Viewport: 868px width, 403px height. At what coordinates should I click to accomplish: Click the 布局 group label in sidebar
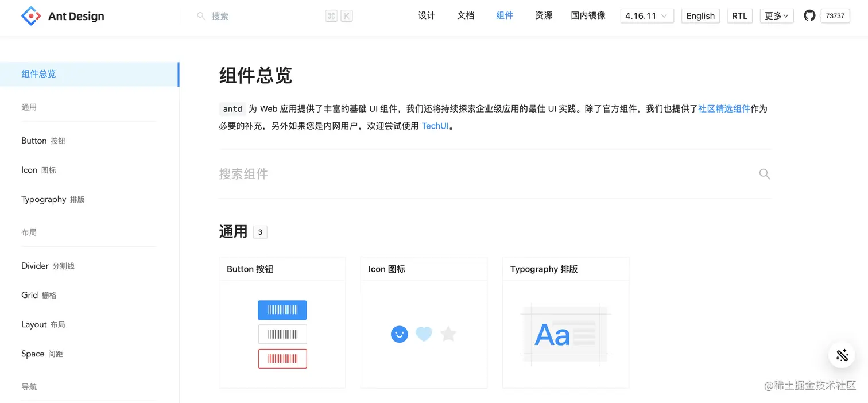pos(29,232)
